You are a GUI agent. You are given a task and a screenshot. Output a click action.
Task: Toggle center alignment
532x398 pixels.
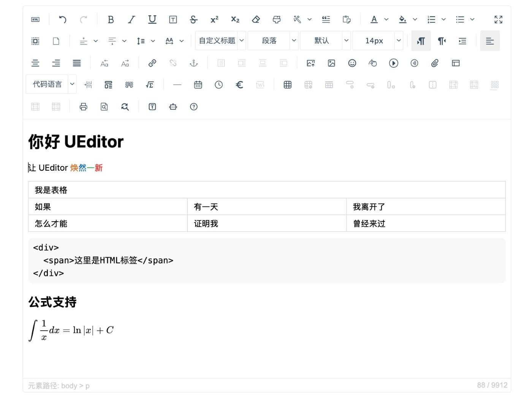click(35, 63)
